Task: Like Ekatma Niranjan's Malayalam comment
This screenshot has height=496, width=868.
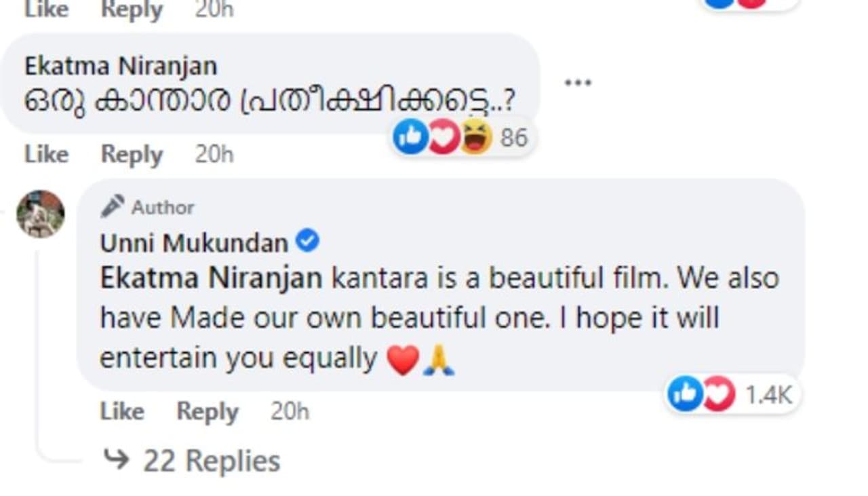Action: [x=46, y=154]
